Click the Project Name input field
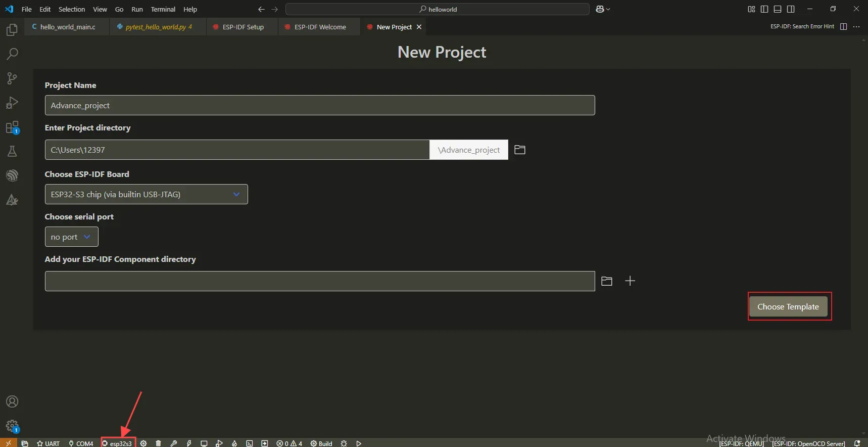The height and width of the screenshot is (447, 868). [x=319, y=105]
